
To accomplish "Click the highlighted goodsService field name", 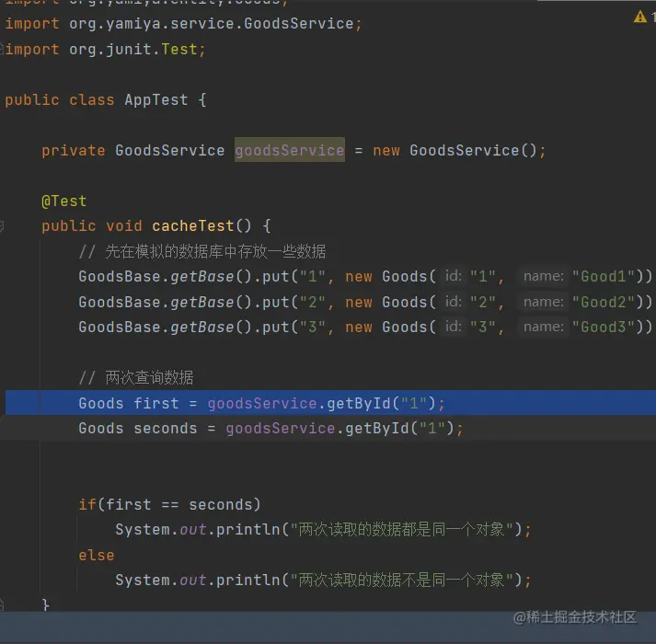I will pyautogui.click(x=290, y=150).
